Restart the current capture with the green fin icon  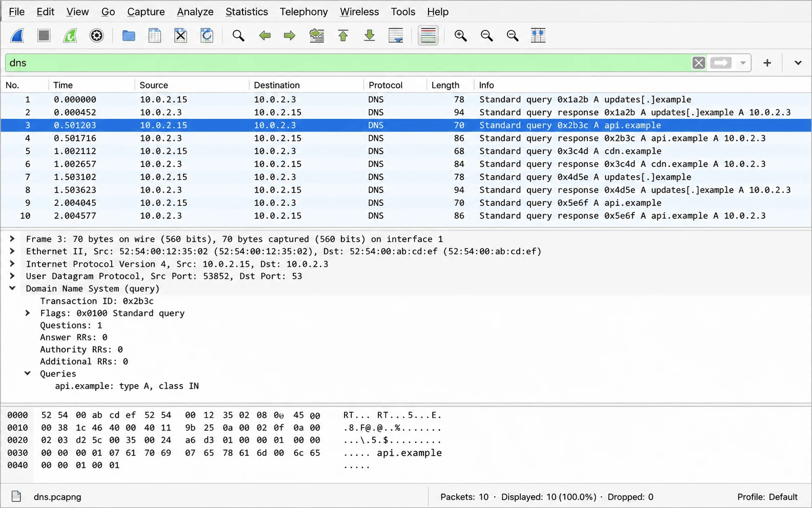pos(70,36)
